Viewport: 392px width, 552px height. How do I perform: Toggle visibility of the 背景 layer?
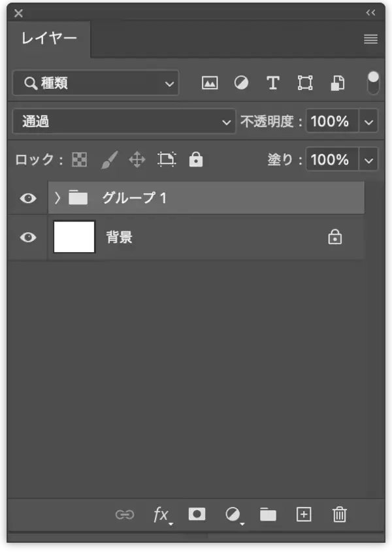pyautogui.click(x=27, y=236)
